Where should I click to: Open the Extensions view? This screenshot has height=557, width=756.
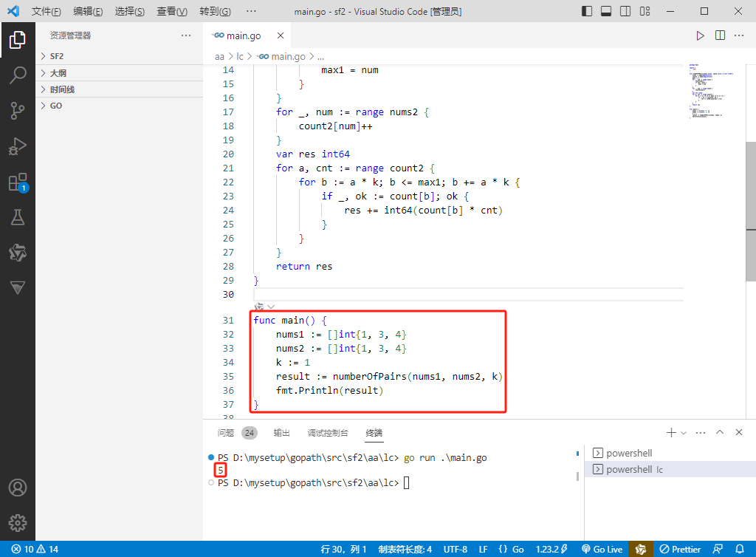18,182
